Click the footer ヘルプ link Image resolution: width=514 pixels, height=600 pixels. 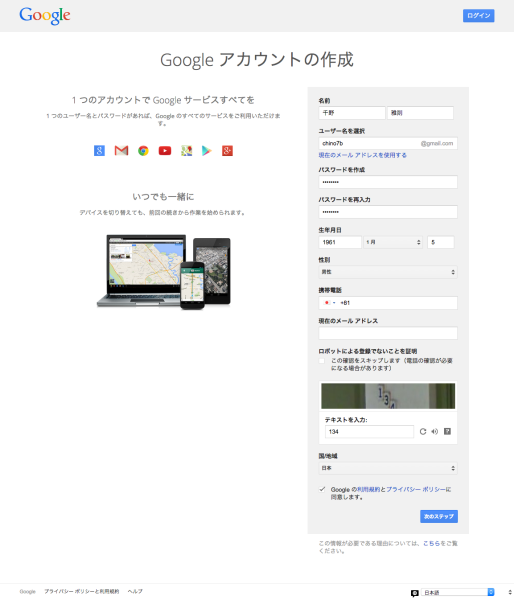[x=135, y=591]
